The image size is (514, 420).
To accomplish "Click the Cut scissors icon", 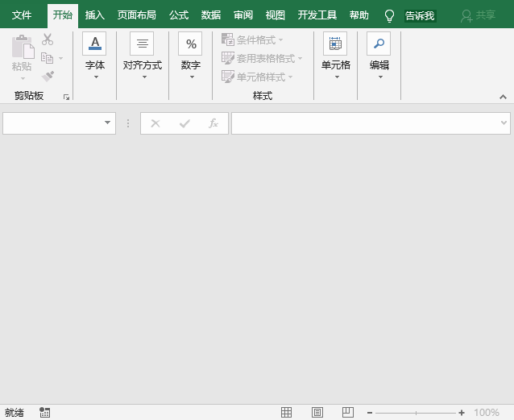I will (48, 40).
